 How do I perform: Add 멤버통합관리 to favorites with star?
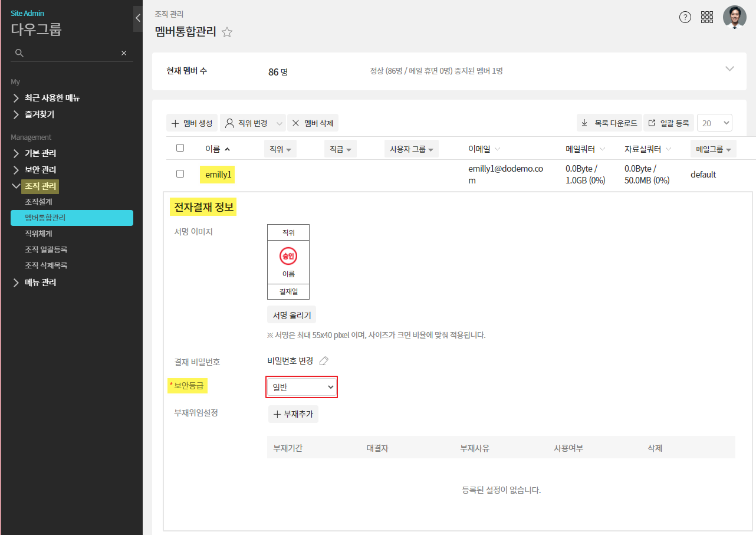pos(227,32)
